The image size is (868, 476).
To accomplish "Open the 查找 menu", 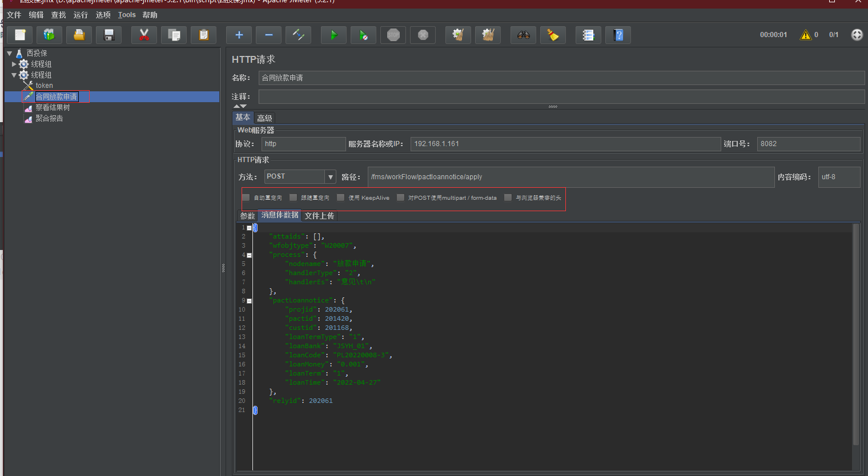I will click(x=59, y=15).
